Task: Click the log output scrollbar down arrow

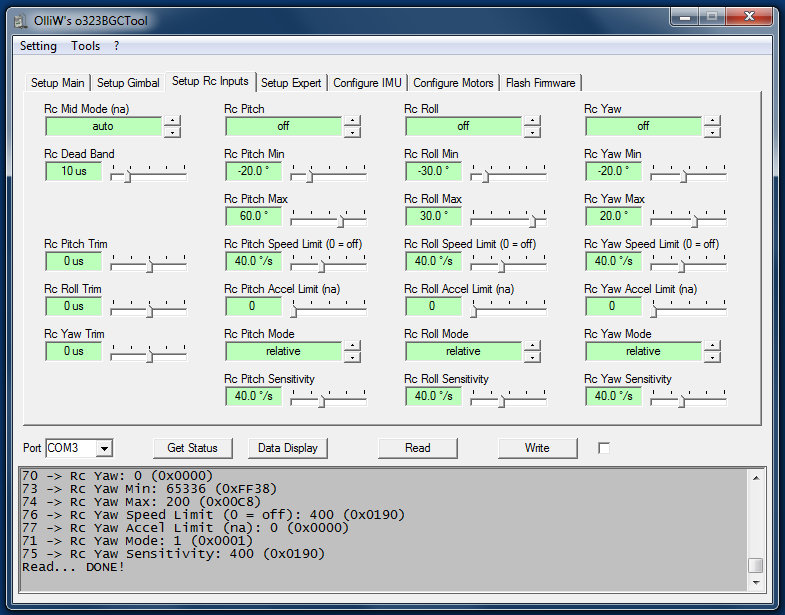Action: tap(756, 581)
